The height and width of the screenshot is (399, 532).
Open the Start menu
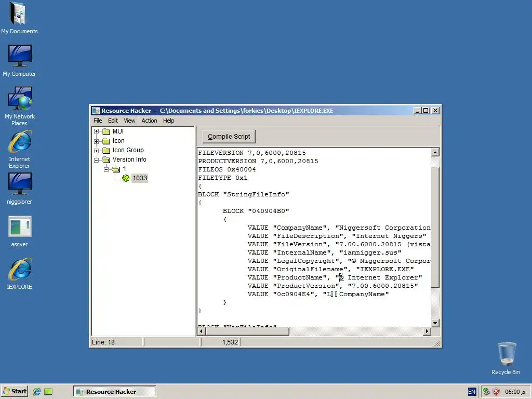tap(14, 392)
